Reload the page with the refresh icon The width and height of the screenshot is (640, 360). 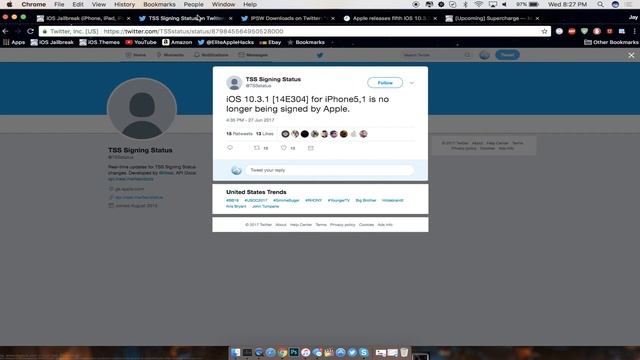pos(30,31)
